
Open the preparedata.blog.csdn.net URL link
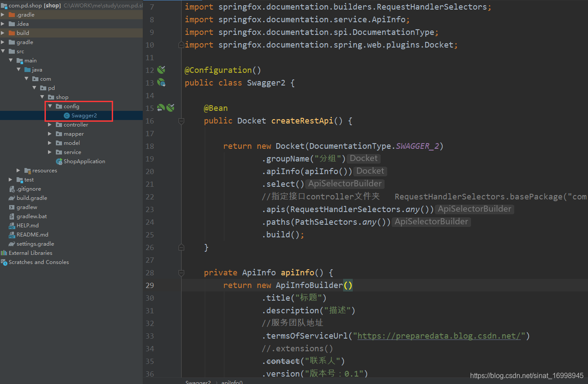pyautogui.click(x=439, y=336)
